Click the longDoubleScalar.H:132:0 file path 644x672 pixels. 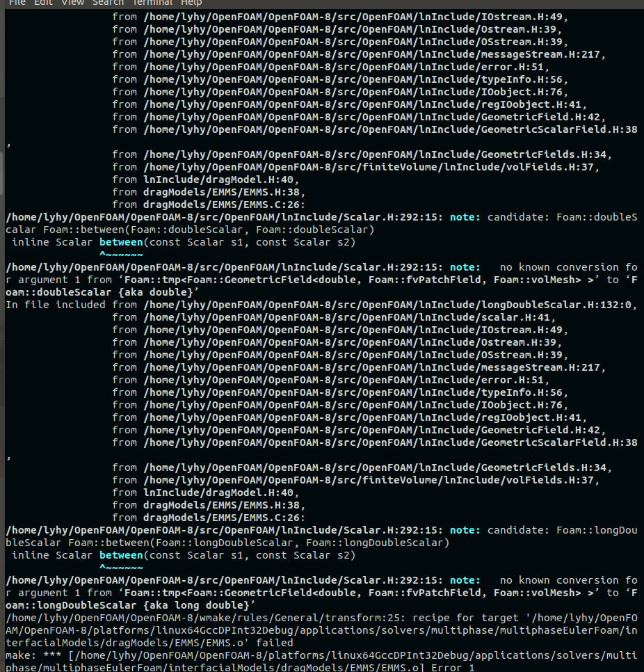[x=390, y=305]
